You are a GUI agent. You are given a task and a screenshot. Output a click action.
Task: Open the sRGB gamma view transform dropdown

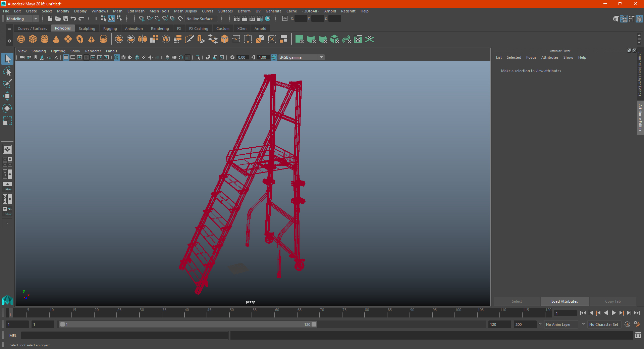pos(302,57)
